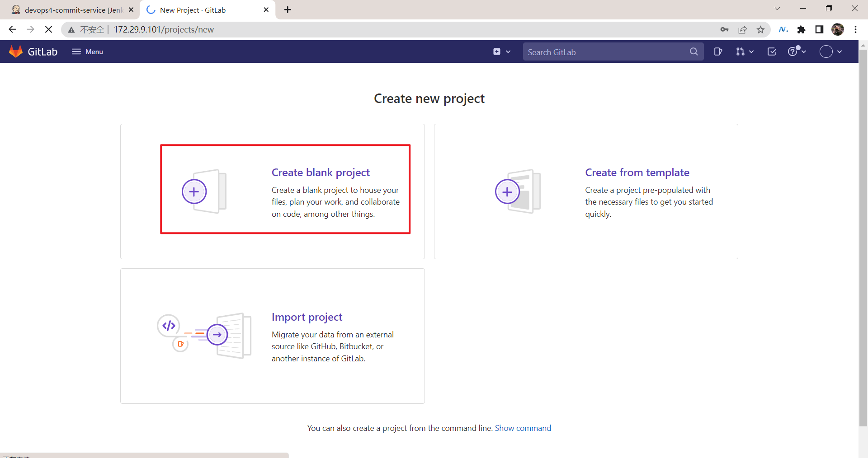This screenshot has height=458, width=868.
Task: Open the hamburger Menu
Action: click(x=87, y=51)
